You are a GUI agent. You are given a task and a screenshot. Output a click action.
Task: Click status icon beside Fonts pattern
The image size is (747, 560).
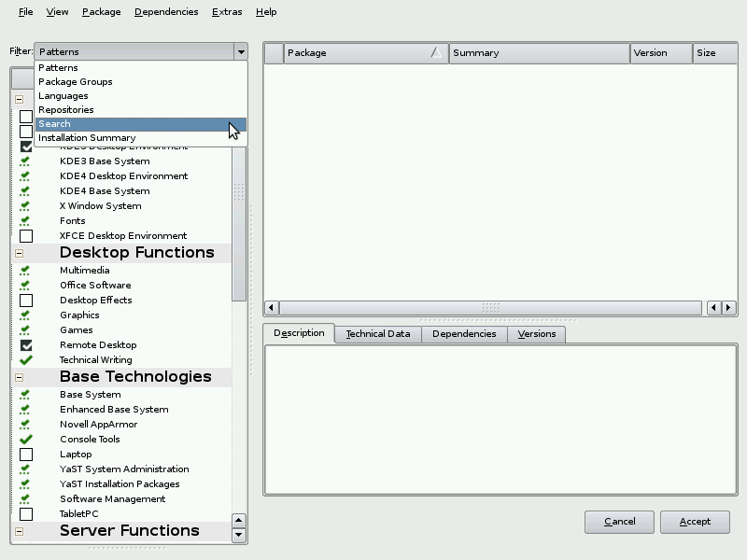click(x=25, y=221)
